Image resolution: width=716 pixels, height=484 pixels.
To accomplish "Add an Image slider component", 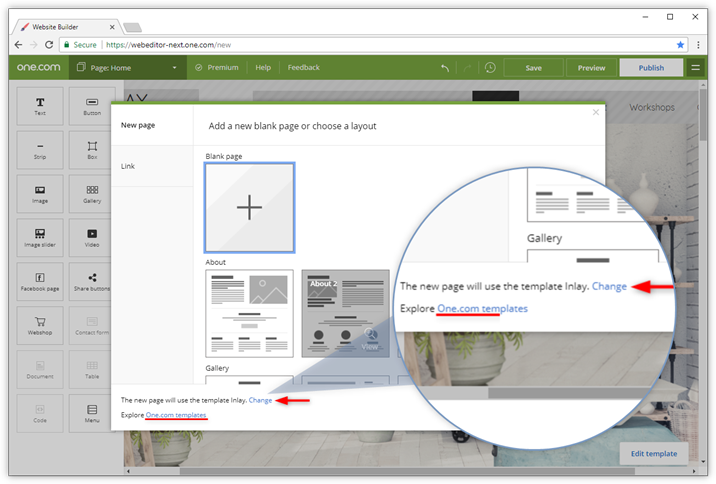I will (x=40, y=237).
